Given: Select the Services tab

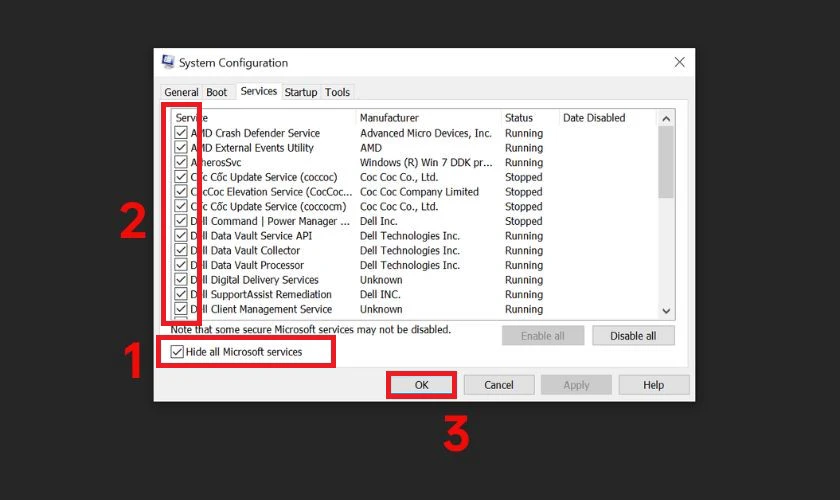Looking at the screenshot, I should pos(259,91).
